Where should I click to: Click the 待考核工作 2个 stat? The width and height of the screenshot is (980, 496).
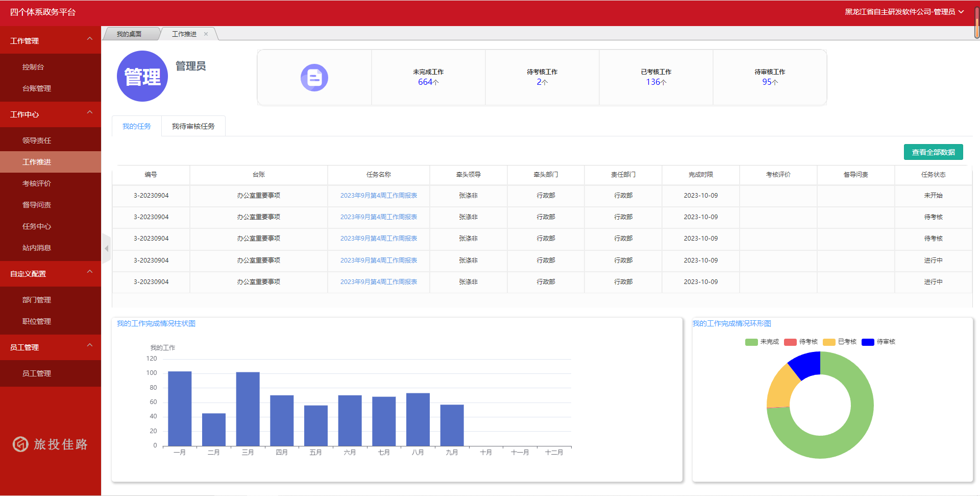click(542, 77)
